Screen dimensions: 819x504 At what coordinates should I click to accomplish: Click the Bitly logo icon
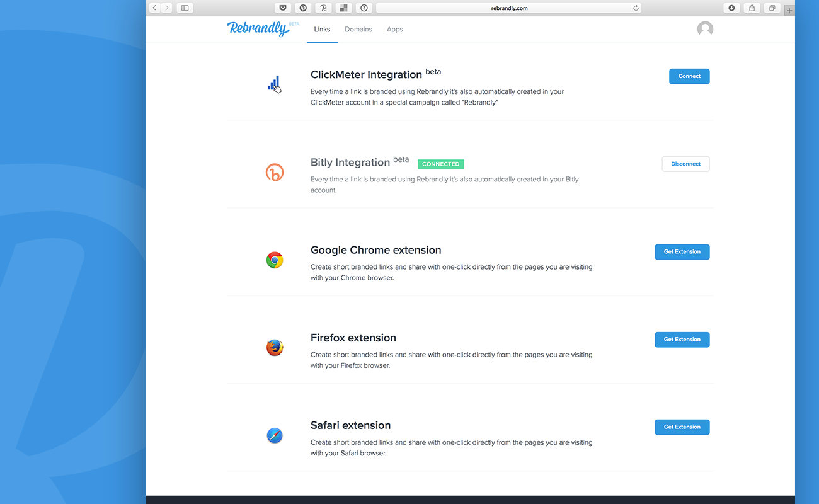(275, 172)
